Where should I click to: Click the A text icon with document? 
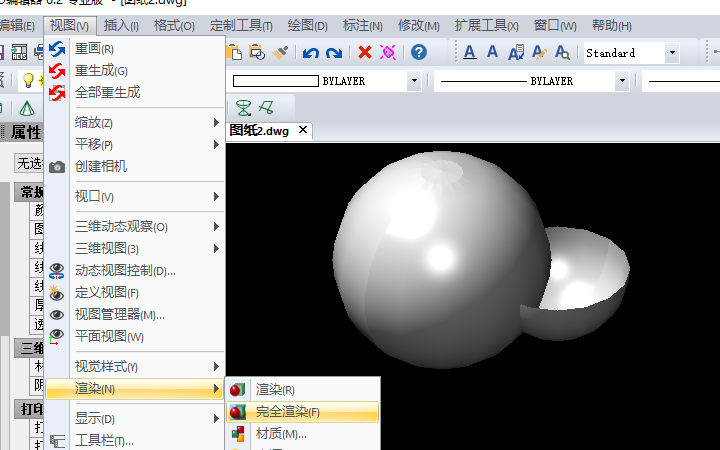pos(516,52)
